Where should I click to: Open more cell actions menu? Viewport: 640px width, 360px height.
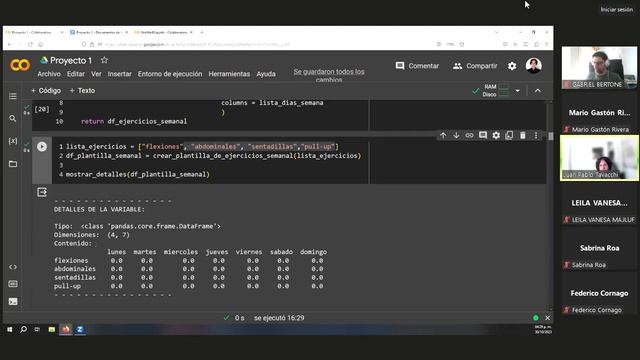(x=536, y=135)
